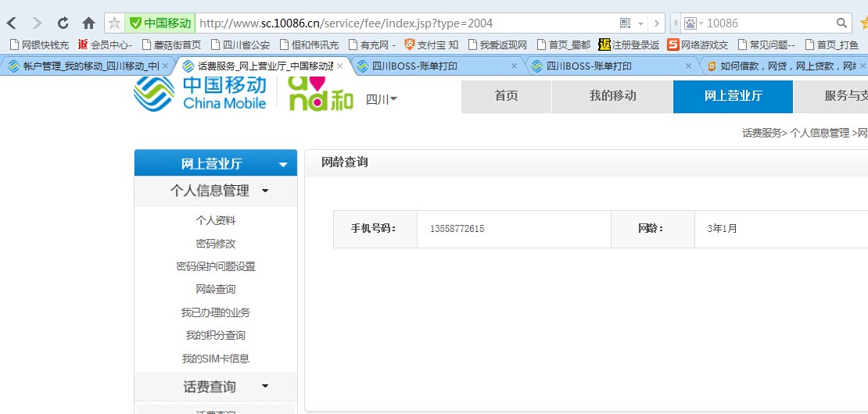Go back using the browser back arrow
Viewport: 868px width, 414px height.
11,23
